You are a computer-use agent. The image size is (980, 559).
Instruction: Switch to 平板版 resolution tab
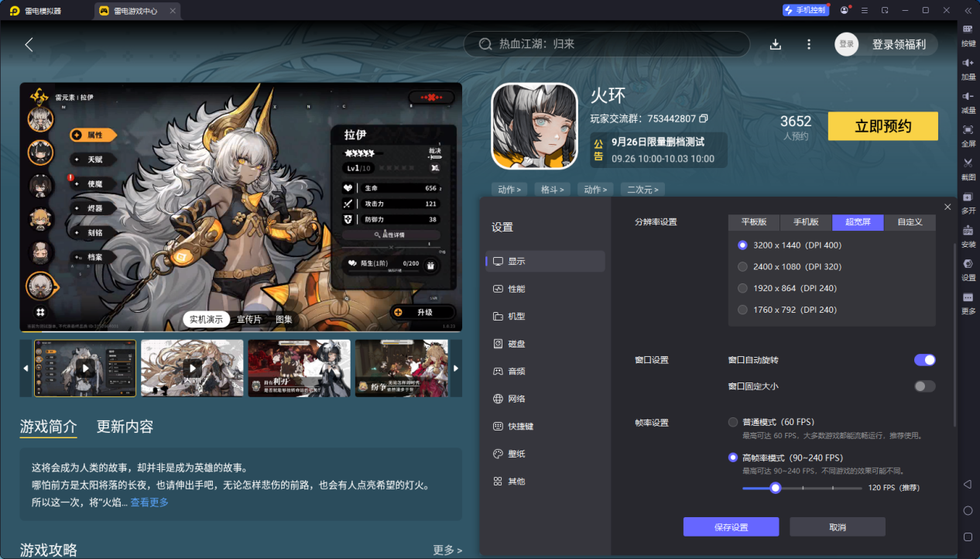[753, 222]
